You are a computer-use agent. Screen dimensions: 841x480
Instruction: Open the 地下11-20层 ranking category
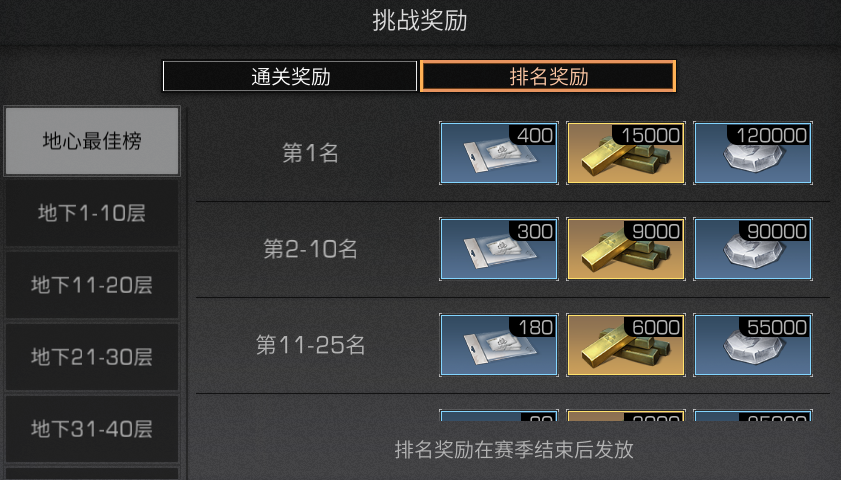tap(92, 285)
